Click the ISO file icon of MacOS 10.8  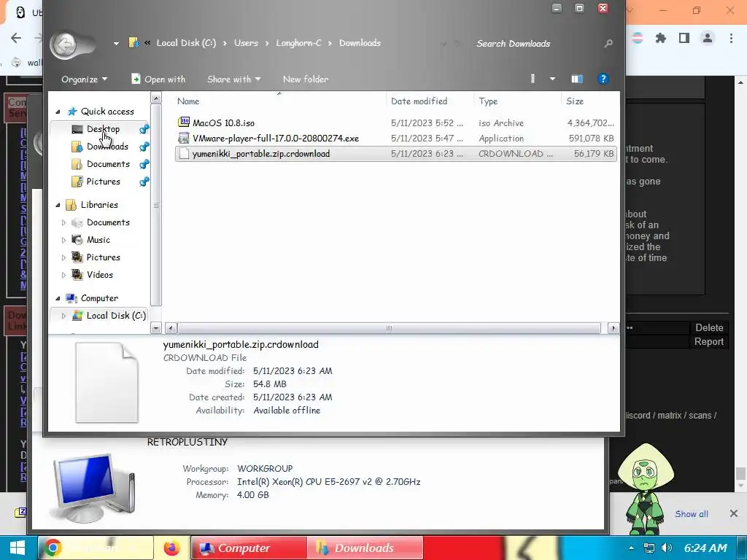tap(183, 122)
